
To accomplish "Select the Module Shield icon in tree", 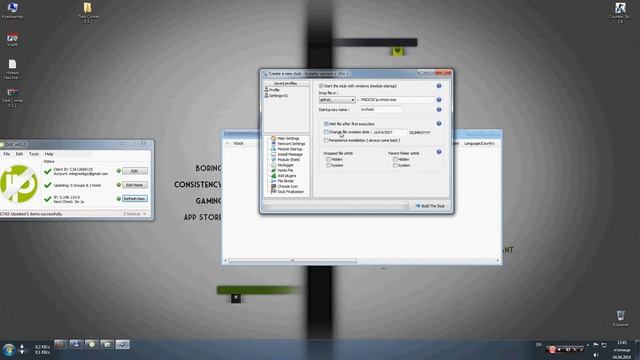I will point(273,160).
